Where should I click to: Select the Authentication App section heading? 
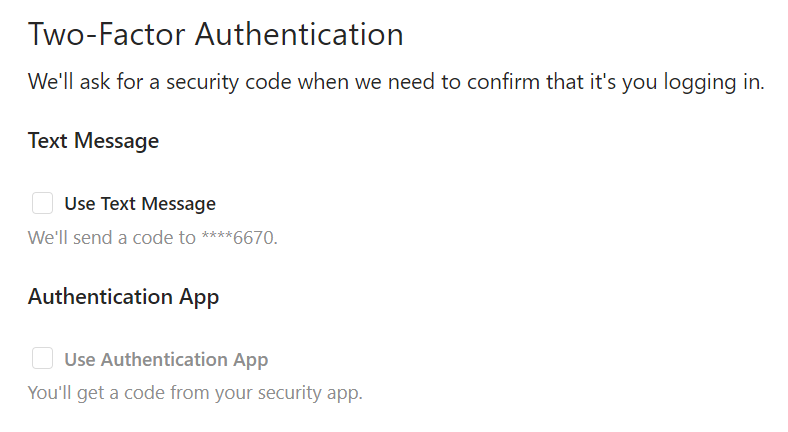[123, 297]
